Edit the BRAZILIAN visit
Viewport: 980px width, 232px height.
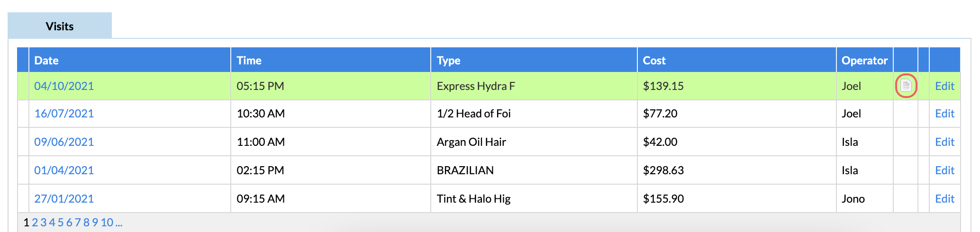coord(944,170)
